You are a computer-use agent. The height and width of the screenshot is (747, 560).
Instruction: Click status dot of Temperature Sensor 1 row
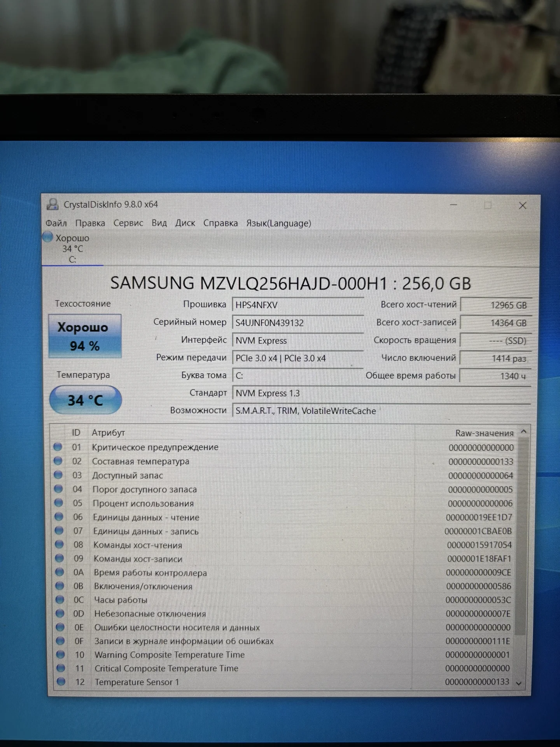pos(61,681)
